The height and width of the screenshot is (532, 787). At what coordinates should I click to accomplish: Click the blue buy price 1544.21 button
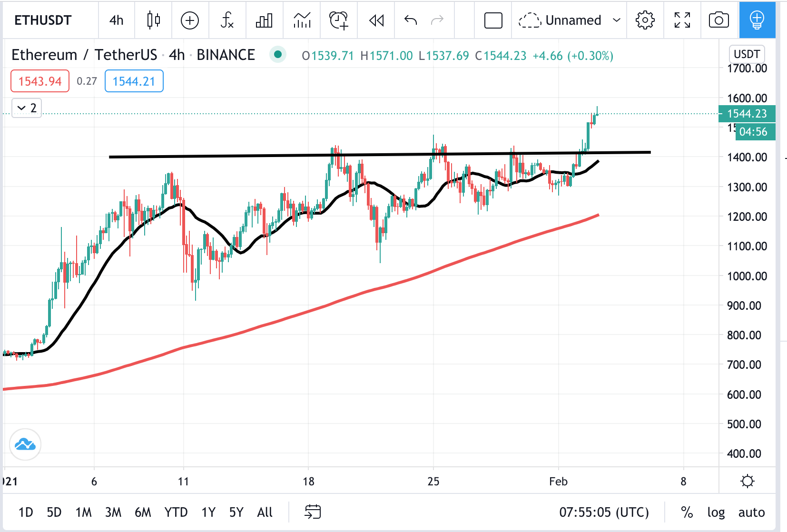tap(134, 81)
